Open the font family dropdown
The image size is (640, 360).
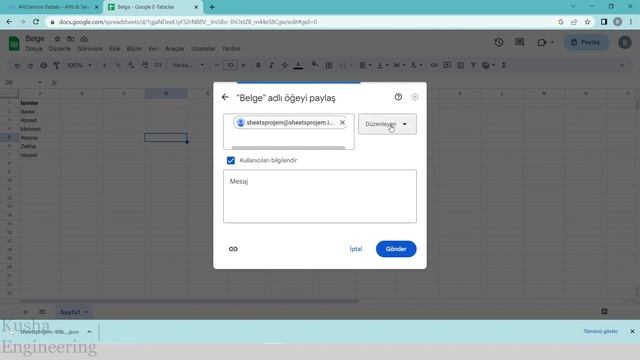(188, 65)
